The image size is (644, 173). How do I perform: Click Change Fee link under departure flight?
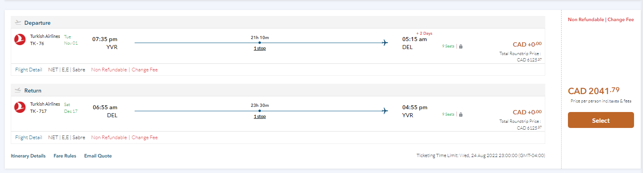point(145,70)
